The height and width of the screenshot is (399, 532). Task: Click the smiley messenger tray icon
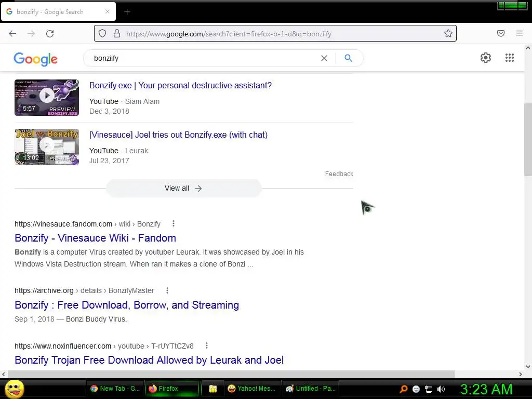pyautogui.click(x=416, y=389)
